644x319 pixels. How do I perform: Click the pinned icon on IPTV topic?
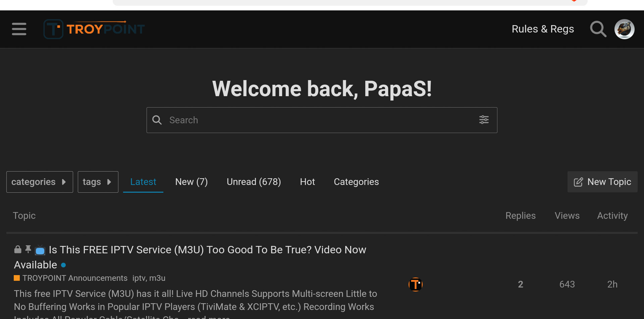click(x=28, y=249)
